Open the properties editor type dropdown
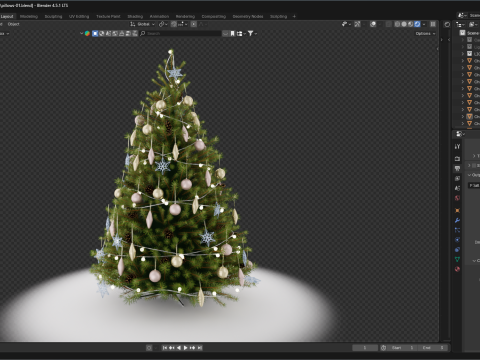This screenshot has width=480, height=360. pos(460,134)
